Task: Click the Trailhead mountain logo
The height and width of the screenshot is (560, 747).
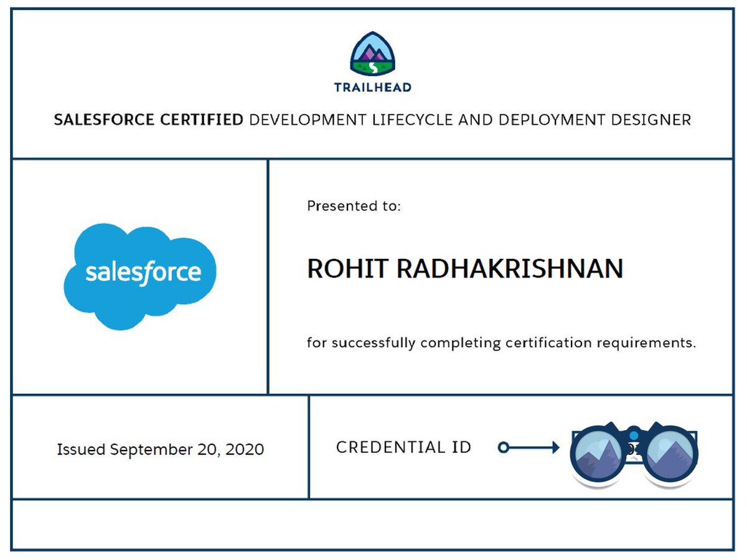Action: point(372,53)
